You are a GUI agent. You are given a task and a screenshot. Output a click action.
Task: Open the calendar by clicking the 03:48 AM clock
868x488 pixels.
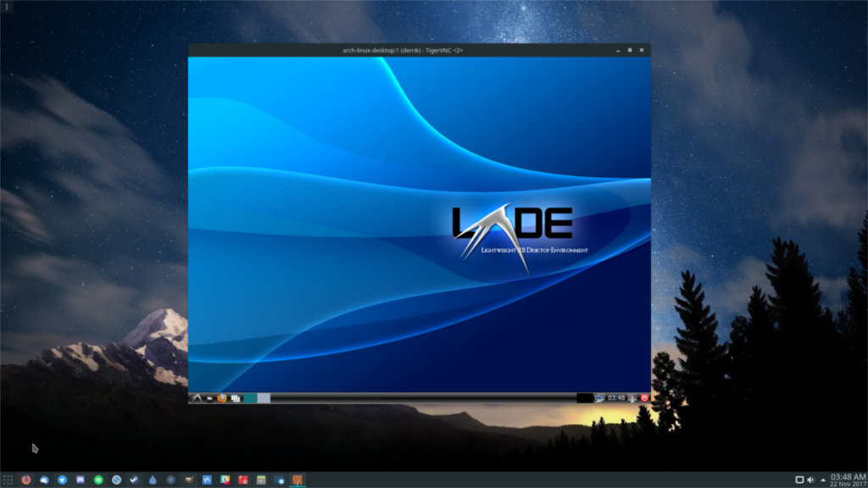tap(847, 474)
